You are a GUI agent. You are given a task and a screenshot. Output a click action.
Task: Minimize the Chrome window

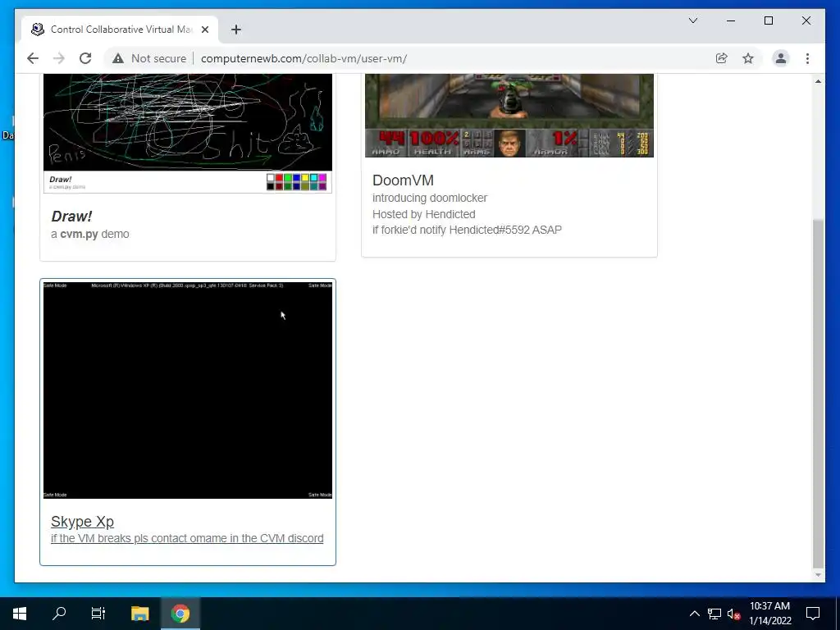click(731, 21)
